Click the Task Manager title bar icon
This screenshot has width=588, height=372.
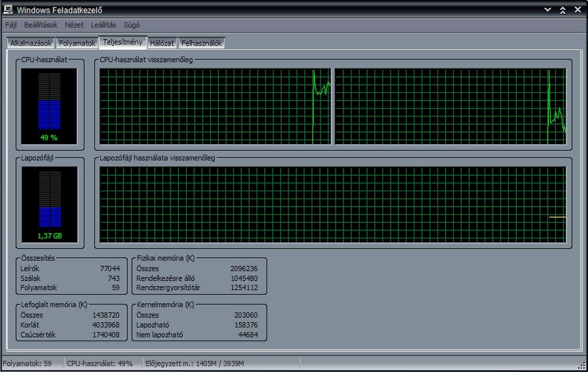pos(8,10)
